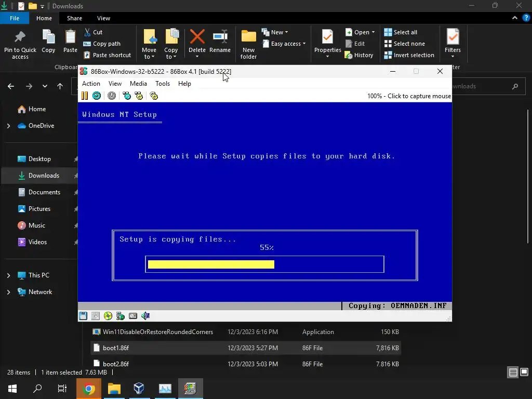
Task: Click the CD-ROM status bar icon
Action: point(108,316)
